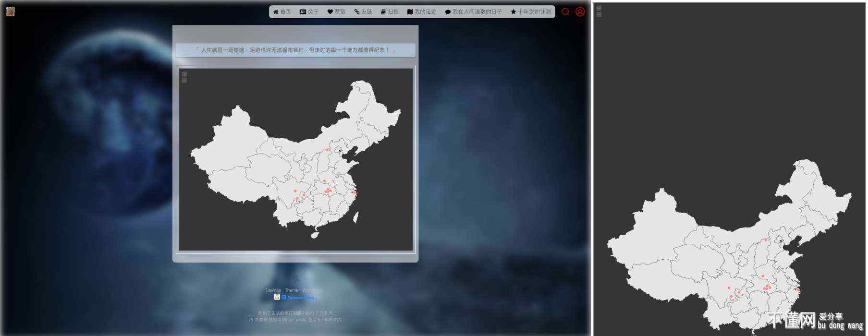Screen dimensions: 868x336
Task: Click the Forever Blog badge link
Action: (299, 298)
